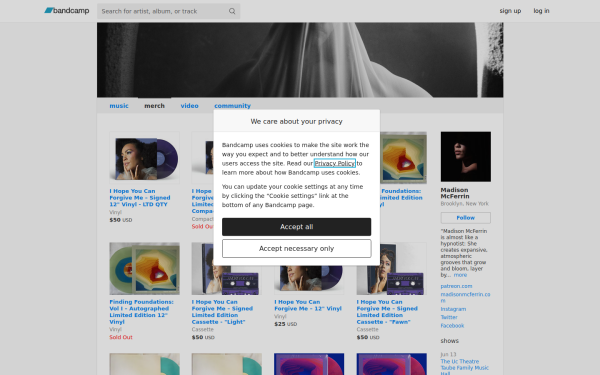The image size is (600, 375).
Task: Open the log in link
Action: coord(541,11)
